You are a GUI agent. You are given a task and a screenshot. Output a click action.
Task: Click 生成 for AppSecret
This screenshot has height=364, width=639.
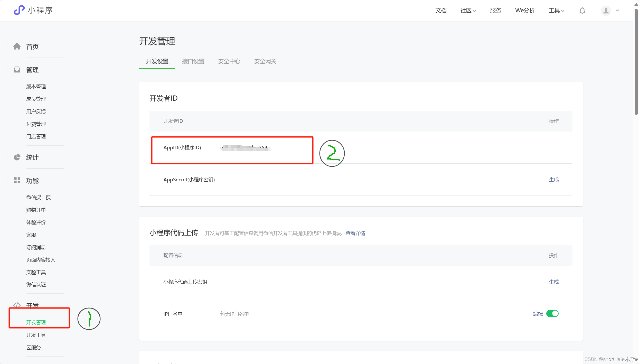click(x=553, y=180)
